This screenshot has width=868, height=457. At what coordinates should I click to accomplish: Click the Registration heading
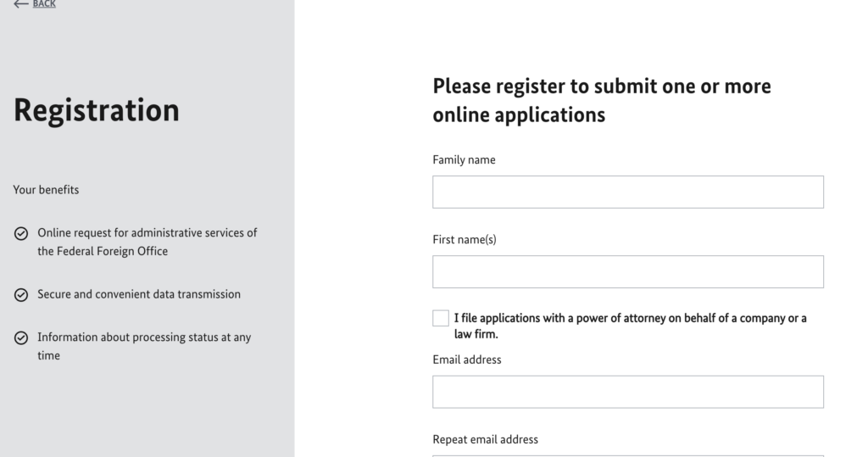tap(97, 110)
